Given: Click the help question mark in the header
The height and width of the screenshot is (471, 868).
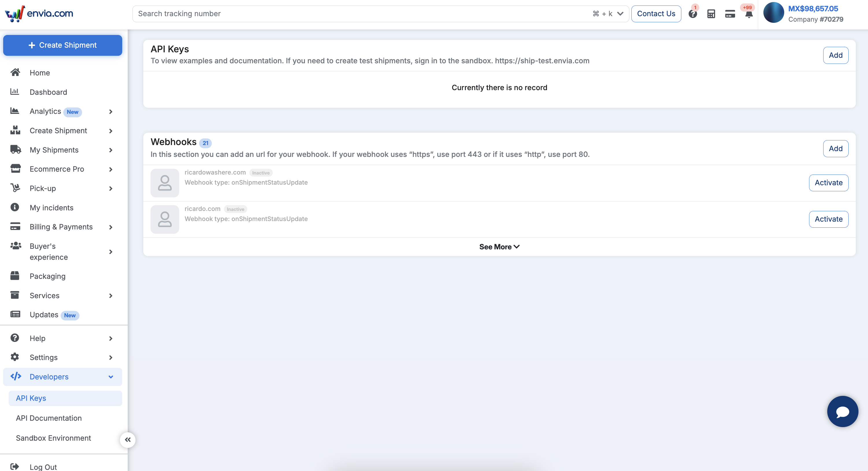Looking at the screenshot, I should click(x=692, y=14).
